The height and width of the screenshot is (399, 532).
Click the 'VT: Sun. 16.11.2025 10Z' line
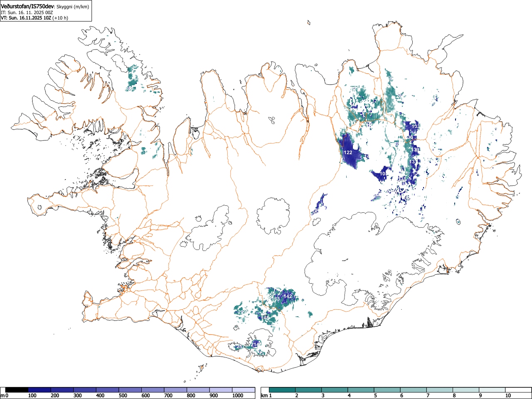(x=26, y=18)
